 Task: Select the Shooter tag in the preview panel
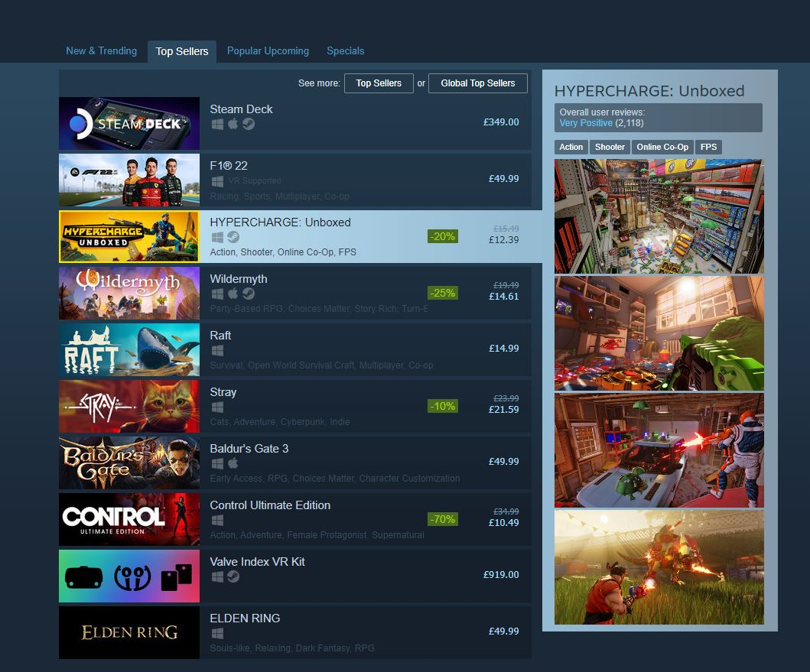(610, 148)
